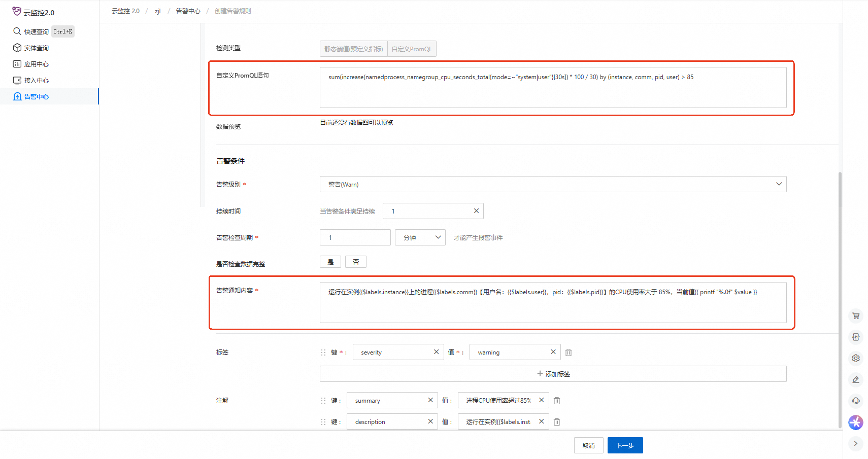Click the 云监控2.0 logo icon

pyautogui.click(x=17, y=11)
